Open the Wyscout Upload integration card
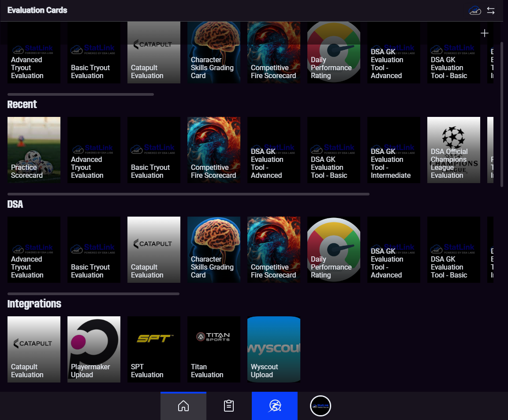508x420 pixels. [x=274, y=349]
